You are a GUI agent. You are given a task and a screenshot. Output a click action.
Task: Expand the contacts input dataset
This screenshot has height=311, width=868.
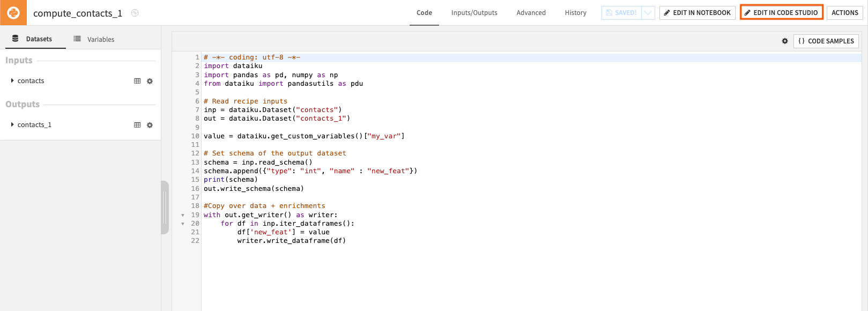point(12,81)
